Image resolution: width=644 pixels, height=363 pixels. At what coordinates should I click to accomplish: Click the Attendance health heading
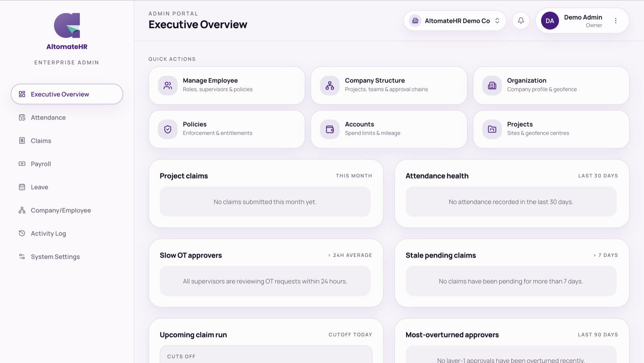(437, 176)
